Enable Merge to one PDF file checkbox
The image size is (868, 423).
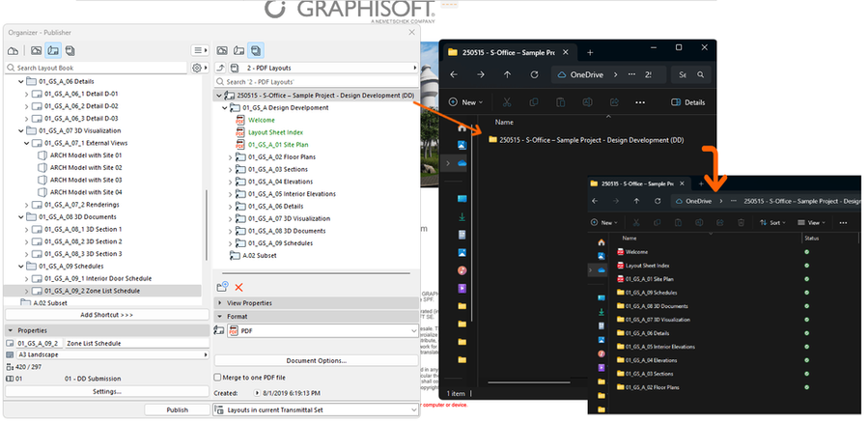click(x=218, y=378)
